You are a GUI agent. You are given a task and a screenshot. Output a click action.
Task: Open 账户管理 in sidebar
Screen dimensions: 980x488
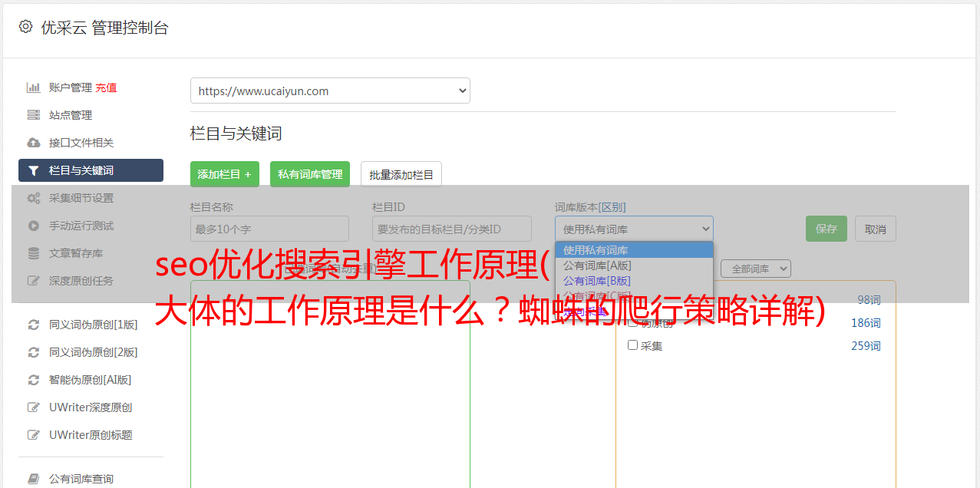[70, 87]
